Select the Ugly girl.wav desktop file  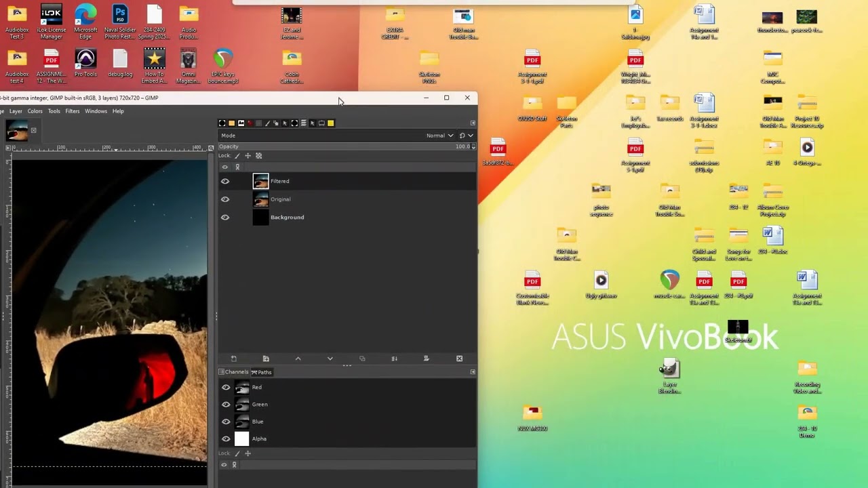point(601,285)
